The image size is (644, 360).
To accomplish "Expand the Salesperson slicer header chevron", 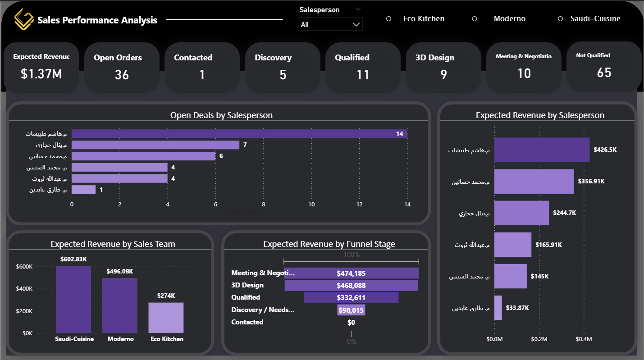I will click(358, 9).
